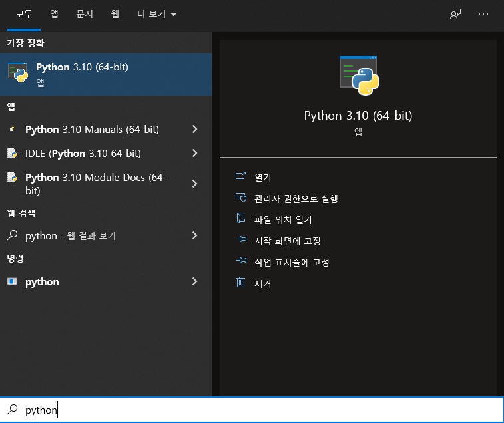504x423 pixels.
Task: Click the Python 3.10 Manuals icon
Action: tap(12, 129)
